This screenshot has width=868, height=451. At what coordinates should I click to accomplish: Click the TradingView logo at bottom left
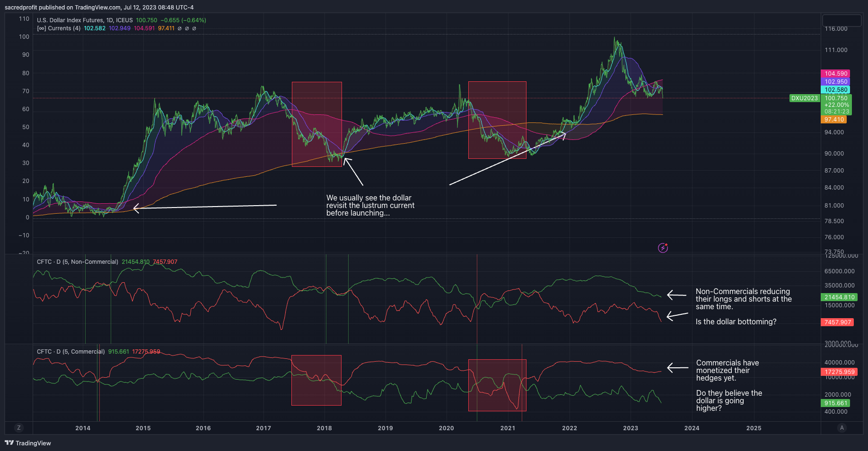28,443
